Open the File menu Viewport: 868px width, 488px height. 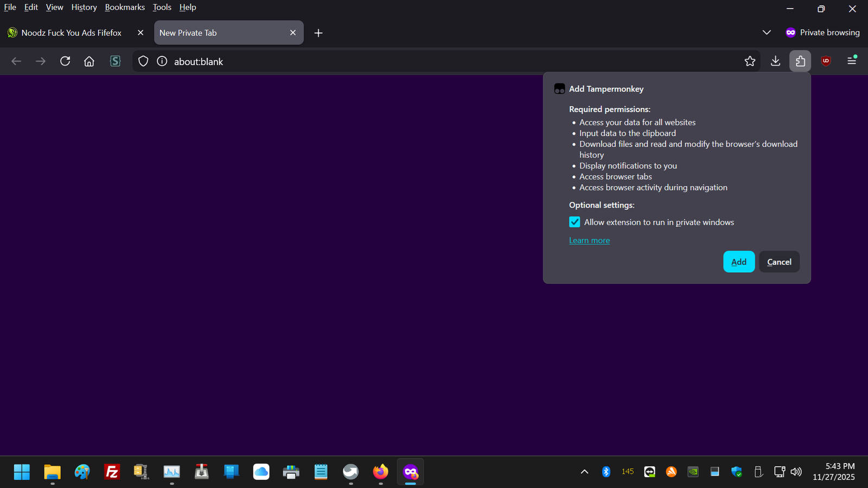(10, 7)
